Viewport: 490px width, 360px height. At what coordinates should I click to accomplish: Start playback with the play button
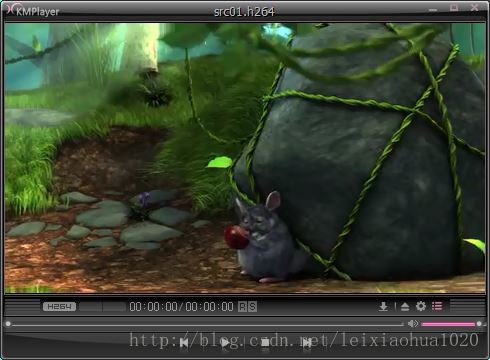(x=225, y=342)
